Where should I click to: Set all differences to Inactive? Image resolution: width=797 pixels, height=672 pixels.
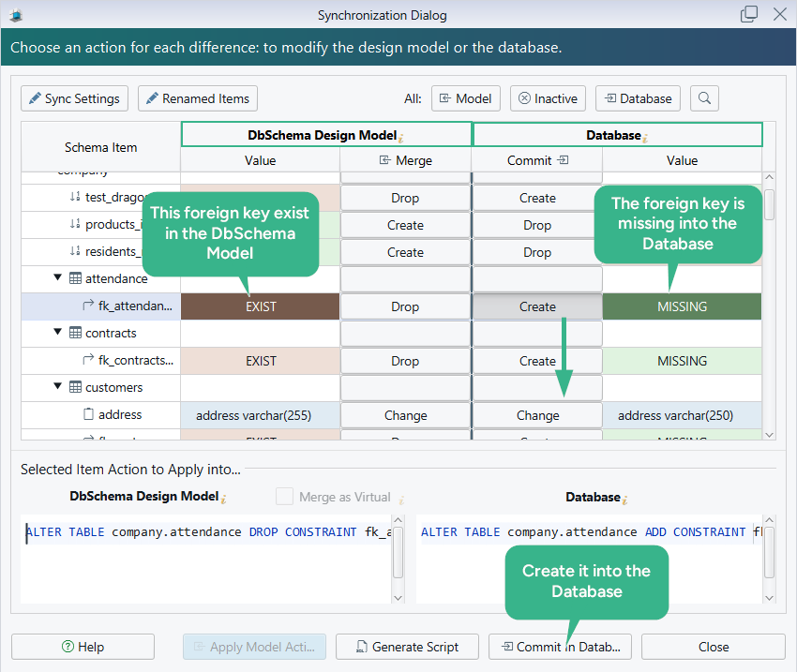548,98
